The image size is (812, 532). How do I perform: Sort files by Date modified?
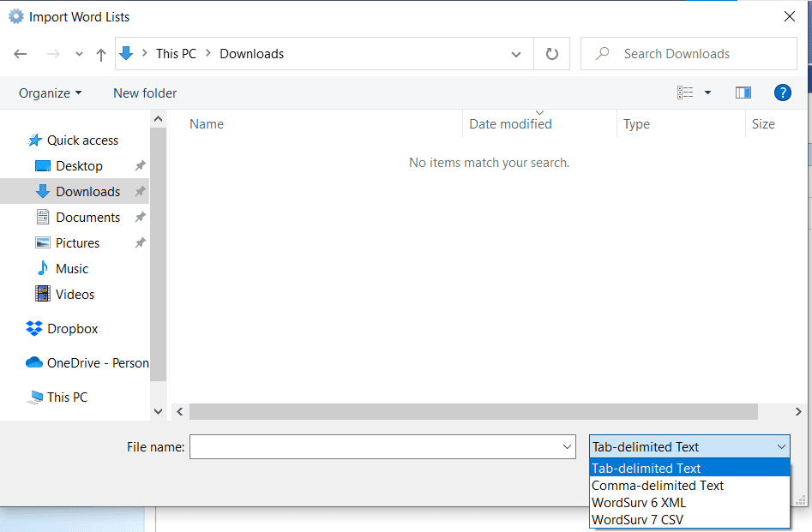(509, 123)
